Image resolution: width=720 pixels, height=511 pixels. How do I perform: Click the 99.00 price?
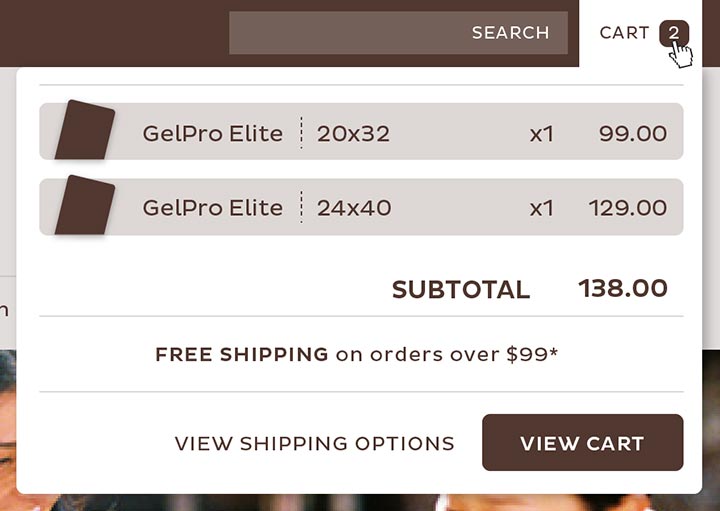pyautogui.click(x=633, y=132)
